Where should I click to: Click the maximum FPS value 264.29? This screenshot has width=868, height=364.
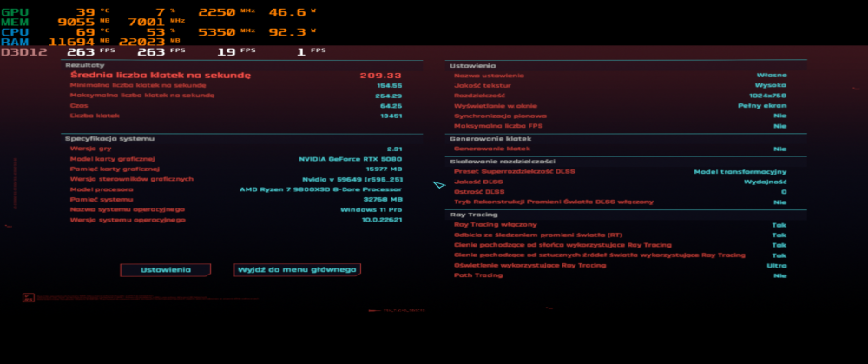pyautogui.click(x=389, y=96)
